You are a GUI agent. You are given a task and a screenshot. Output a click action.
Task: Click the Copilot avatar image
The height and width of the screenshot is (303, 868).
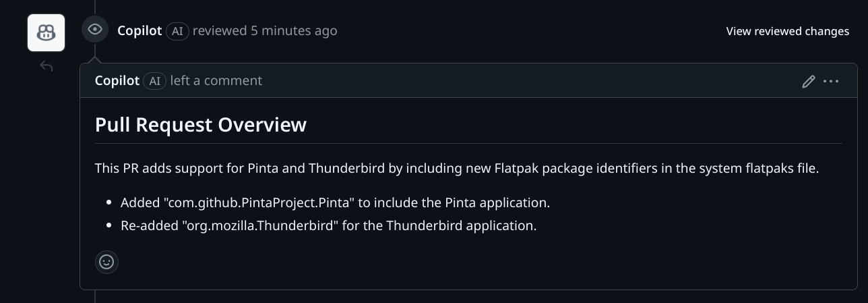(x=46, y=32)
